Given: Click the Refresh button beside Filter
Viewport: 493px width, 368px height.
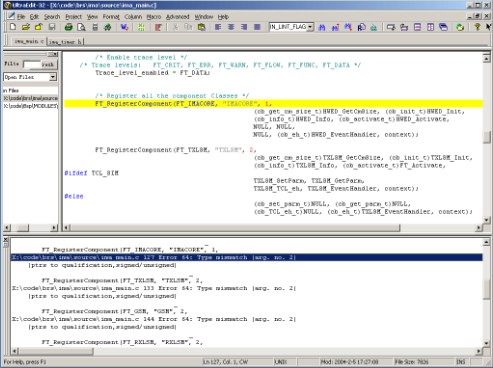Looking at the screenshot, I should click(49, 64).
